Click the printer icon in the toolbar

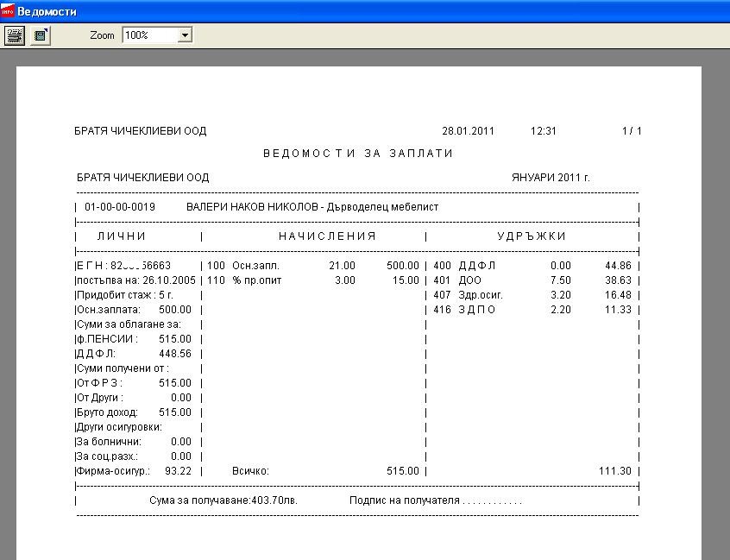[x=14, y=35]
